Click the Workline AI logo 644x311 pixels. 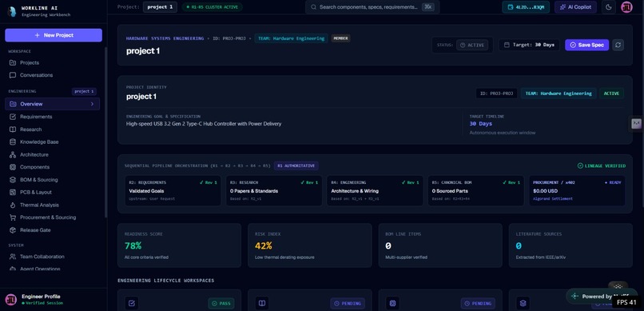click(12, 10)
